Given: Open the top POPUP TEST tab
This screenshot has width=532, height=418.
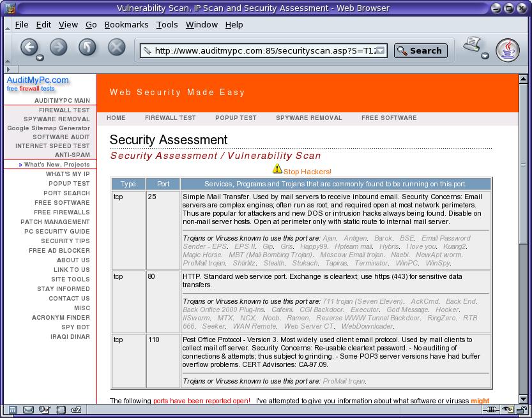Looking at the screenshot, I should tap(236, 117).
